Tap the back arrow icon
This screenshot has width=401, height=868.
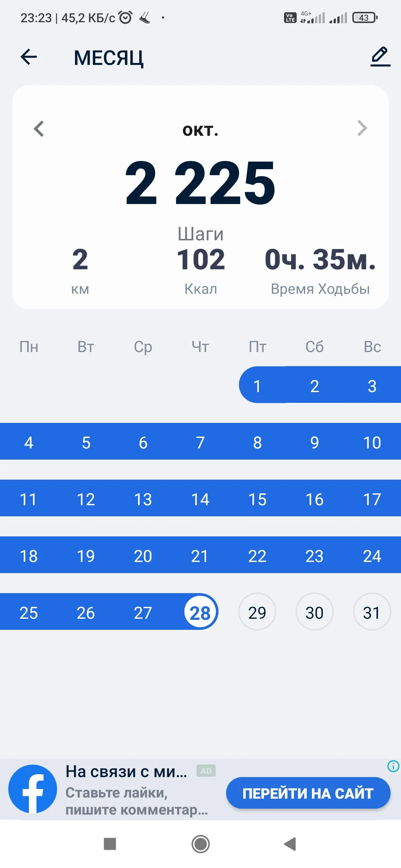tap(29, 57)
